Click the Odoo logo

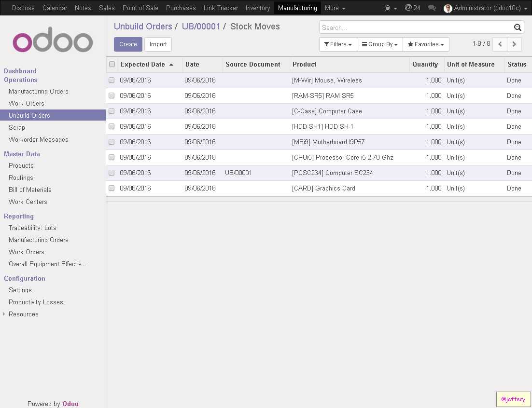53,40
